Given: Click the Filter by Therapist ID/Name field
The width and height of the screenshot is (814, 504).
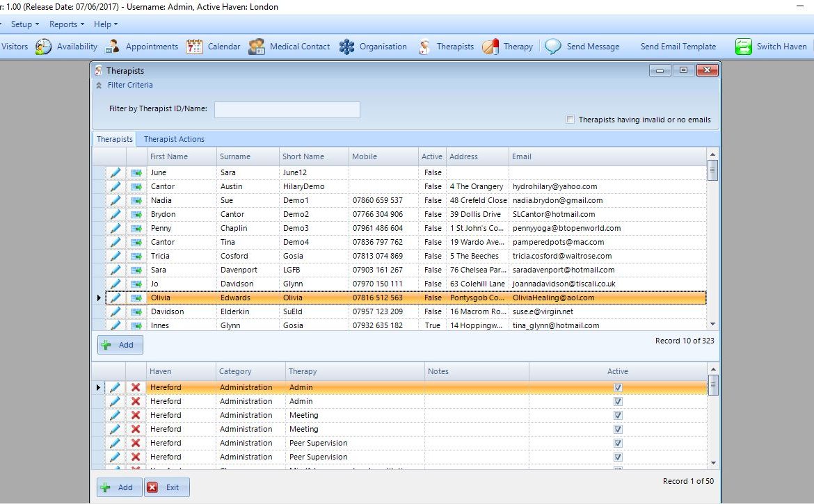Looking at the screenshot, I should click(x=287, y=109).
